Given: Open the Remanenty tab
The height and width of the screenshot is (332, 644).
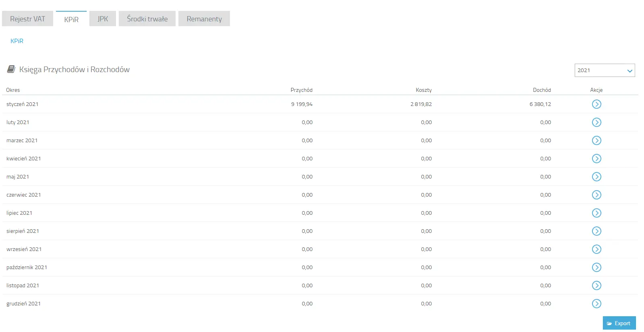Looking at the screenshot, I should click(204, 19).
